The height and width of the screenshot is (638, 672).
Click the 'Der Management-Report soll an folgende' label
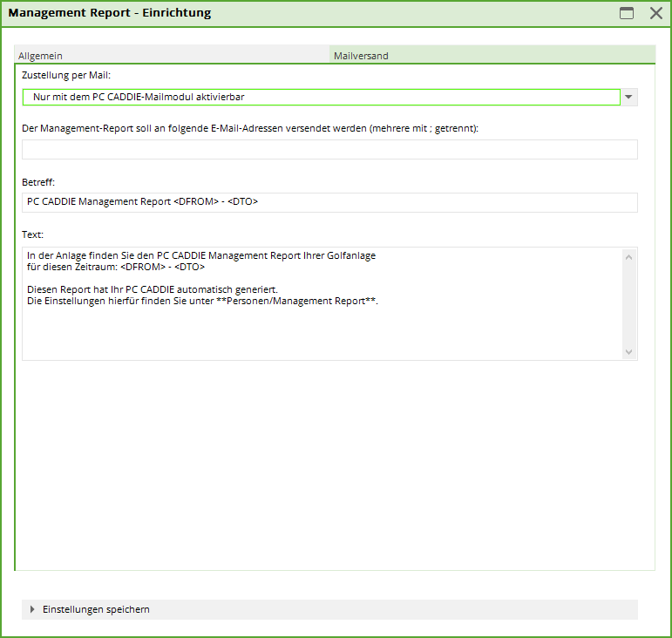coord(250,128)
